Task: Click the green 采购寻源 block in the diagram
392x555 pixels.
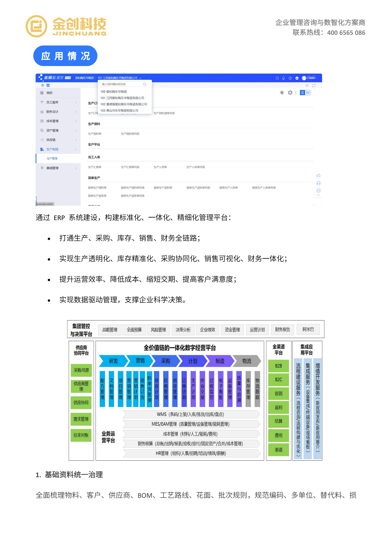Action: coord(81,370)
